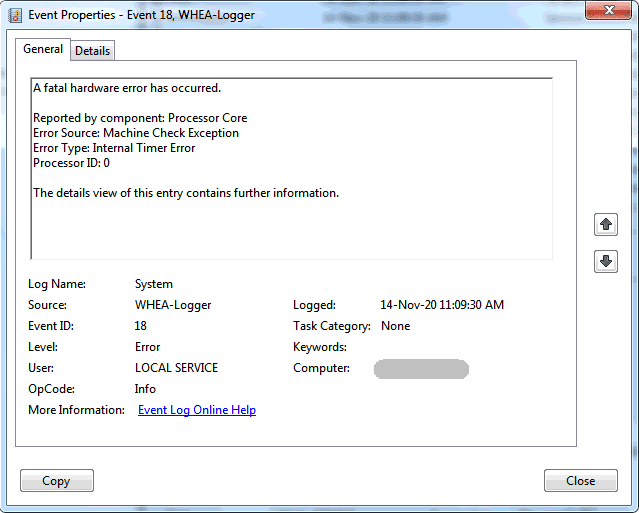Switch to the Details tab
The image size is (639, 513).
click(93, 51)
